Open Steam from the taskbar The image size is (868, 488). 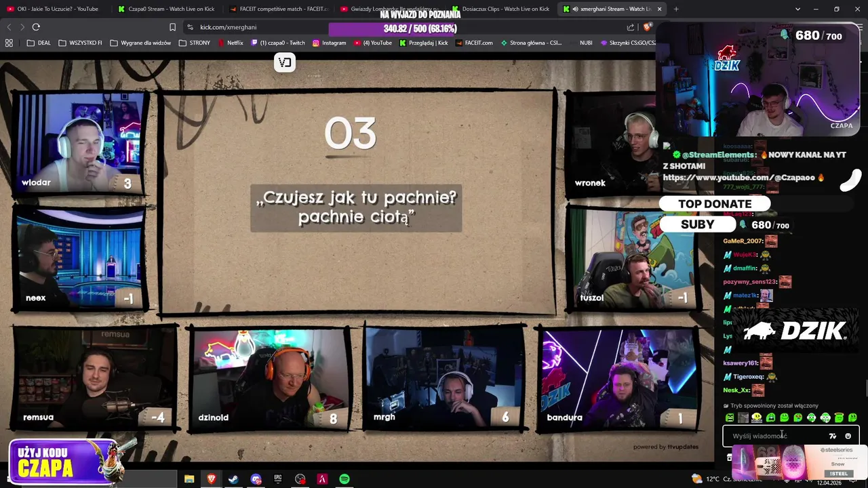[233, 479]
